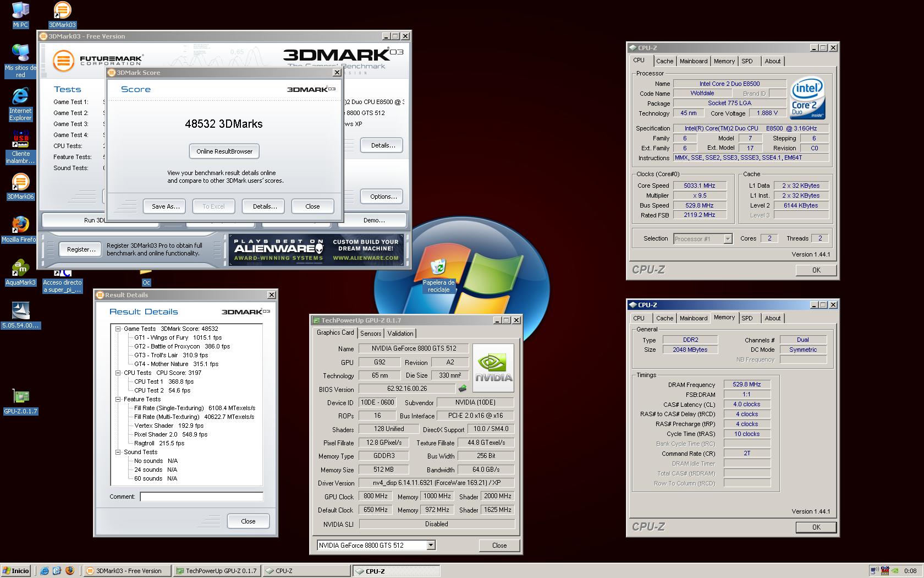Open the AquaMark3 desktop icon
The width and height of the screenshot is (924, 578).
(20, 272)
